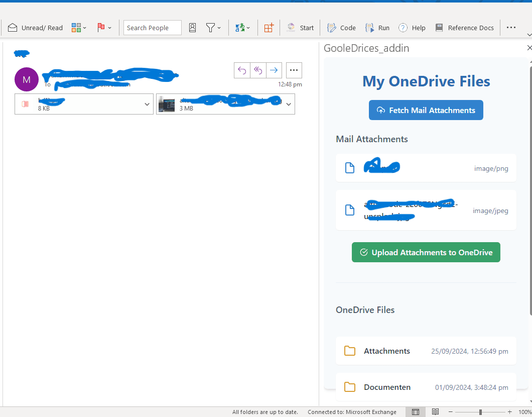Click the Get Add-ins orange grid icon

click(x=269, y=28)
